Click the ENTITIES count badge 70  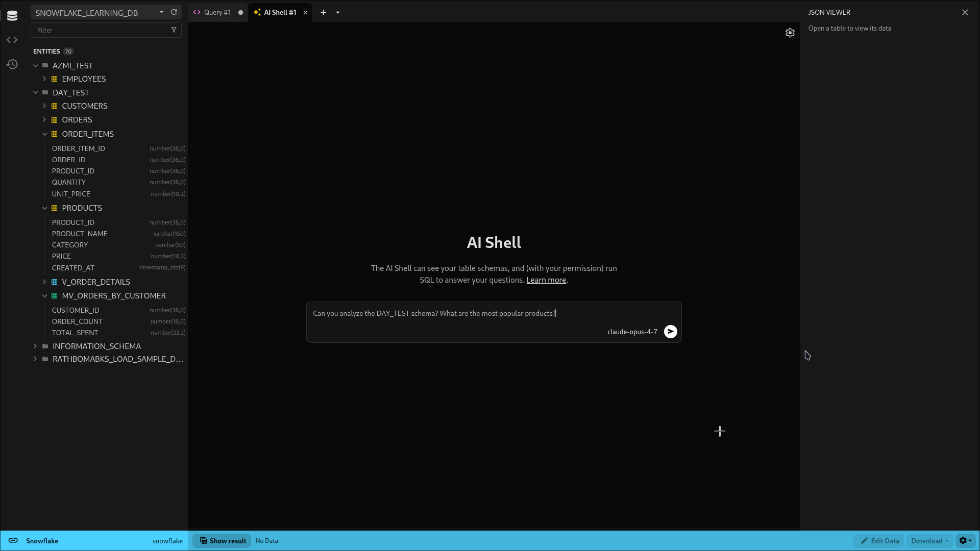68,52
